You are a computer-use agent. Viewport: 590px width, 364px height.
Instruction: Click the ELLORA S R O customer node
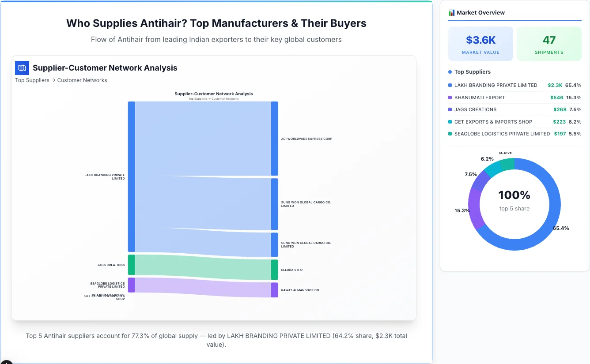coord(274,269)
